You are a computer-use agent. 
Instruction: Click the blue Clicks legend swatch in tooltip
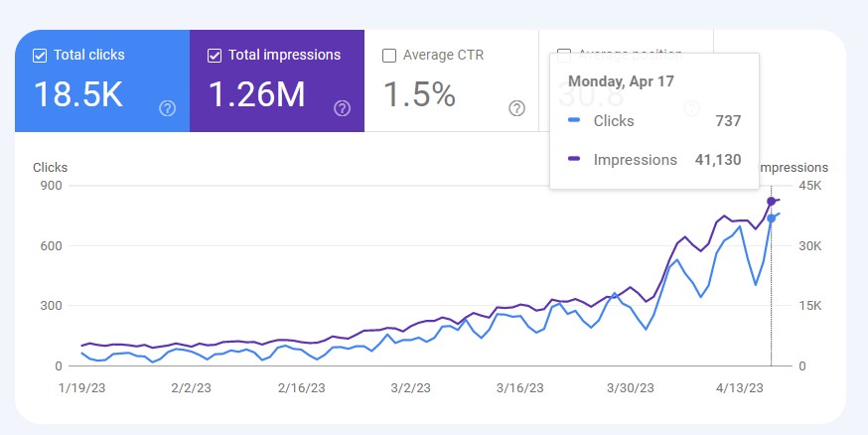coord(574,119)
